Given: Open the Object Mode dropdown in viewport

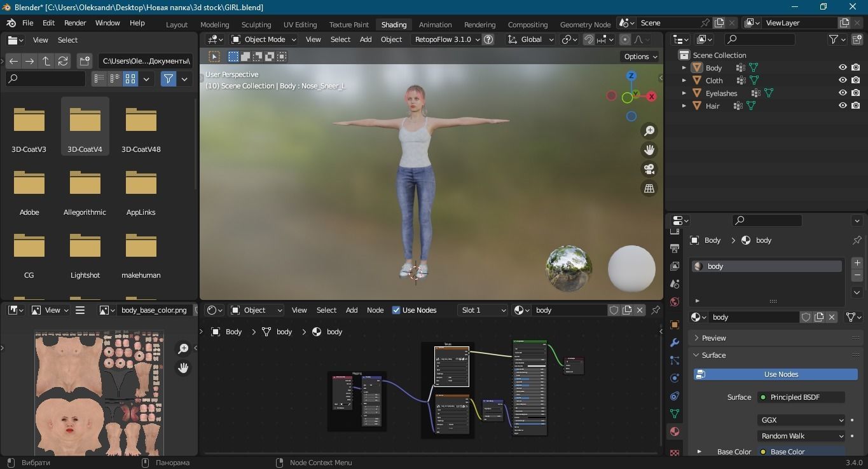Looking at the screenshot, I should [264, 39].
